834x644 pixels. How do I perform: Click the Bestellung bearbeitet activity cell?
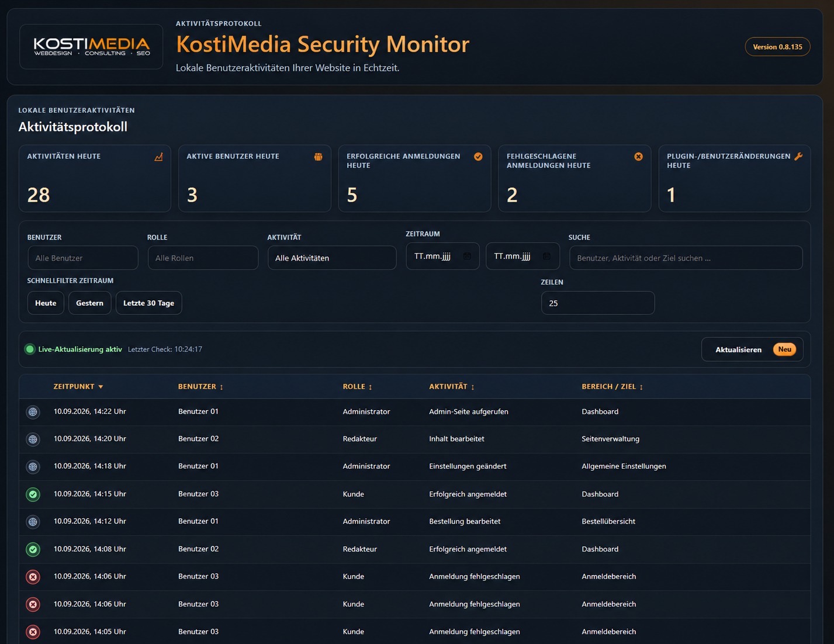(x=465, y=521)
